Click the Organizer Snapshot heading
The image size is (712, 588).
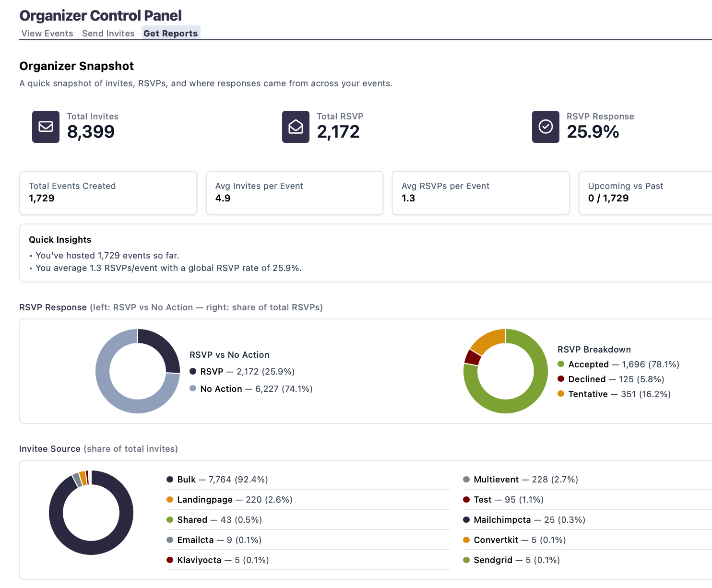(77, 66)
